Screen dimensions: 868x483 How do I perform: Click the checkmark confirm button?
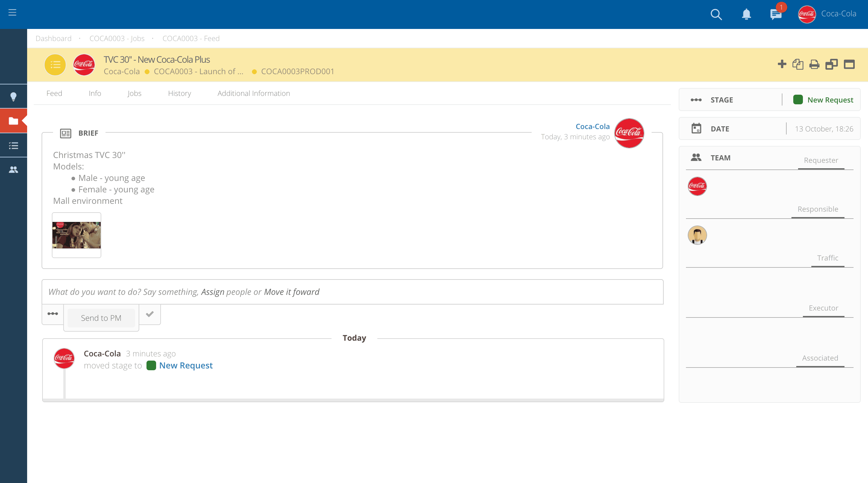150,314
